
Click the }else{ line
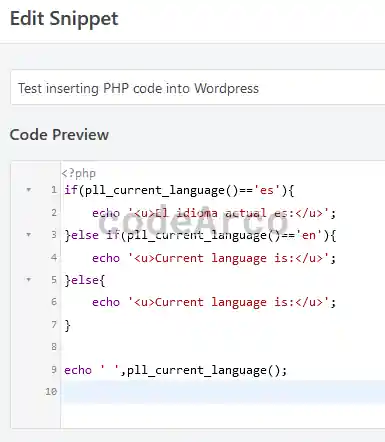[x=85, y=280]
